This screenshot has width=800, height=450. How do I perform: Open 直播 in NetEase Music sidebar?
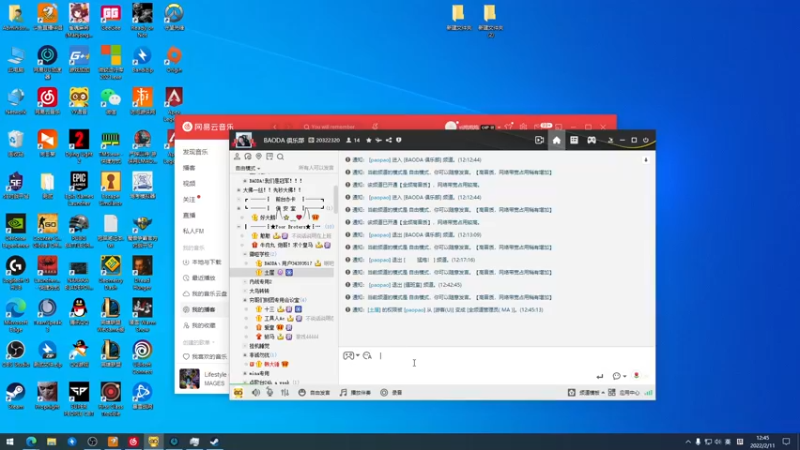189,215
